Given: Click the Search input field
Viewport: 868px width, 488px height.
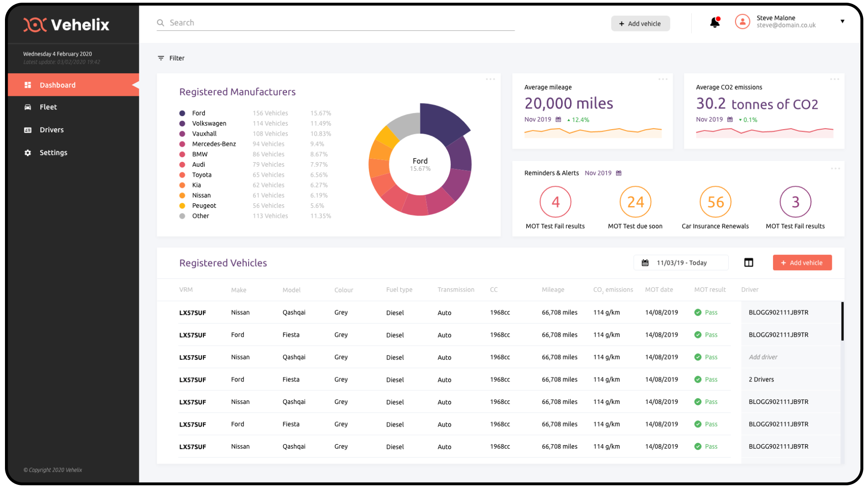Looking at the screenshot, I should [x=335, y=23].
